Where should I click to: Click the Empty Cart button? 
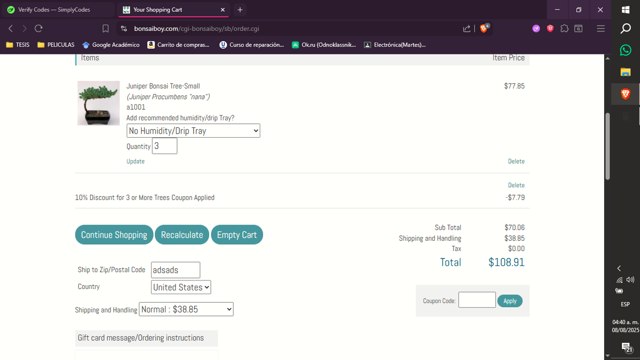[237, 235]
